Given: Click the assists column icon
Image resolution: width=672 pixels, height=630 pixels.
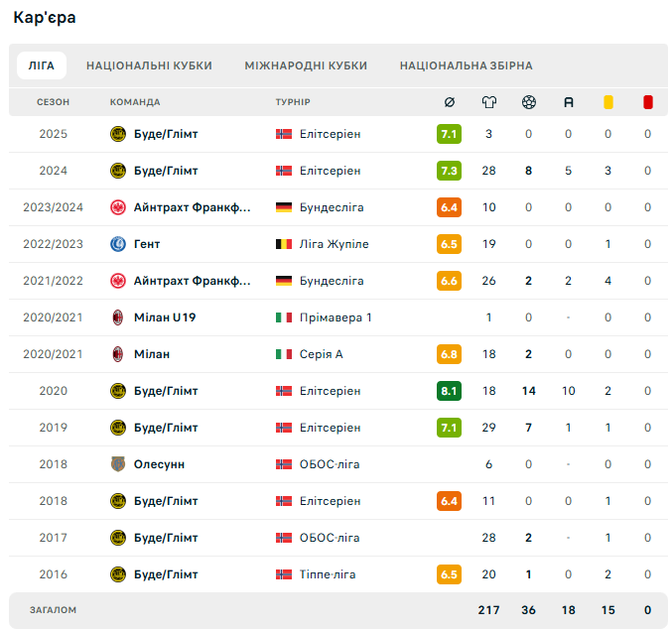Looking at the screenshot, I should point(569,102).
